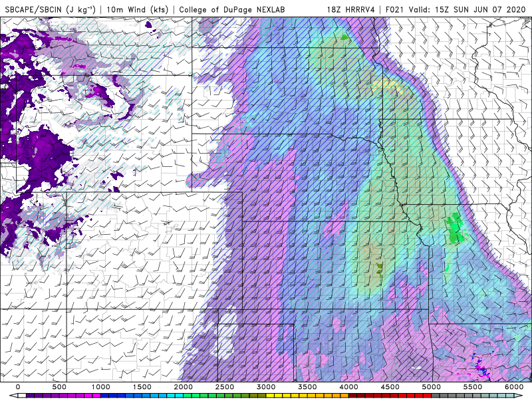532x399 pixels.
Task: Click the left arrow end of the color bar
Action: (x=13, y=396)
